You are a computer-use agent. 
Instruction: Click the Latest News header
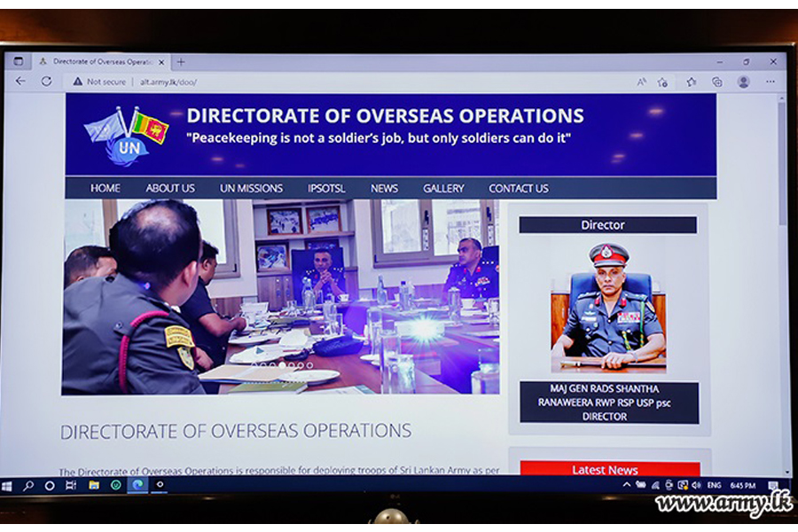(610, 469)
